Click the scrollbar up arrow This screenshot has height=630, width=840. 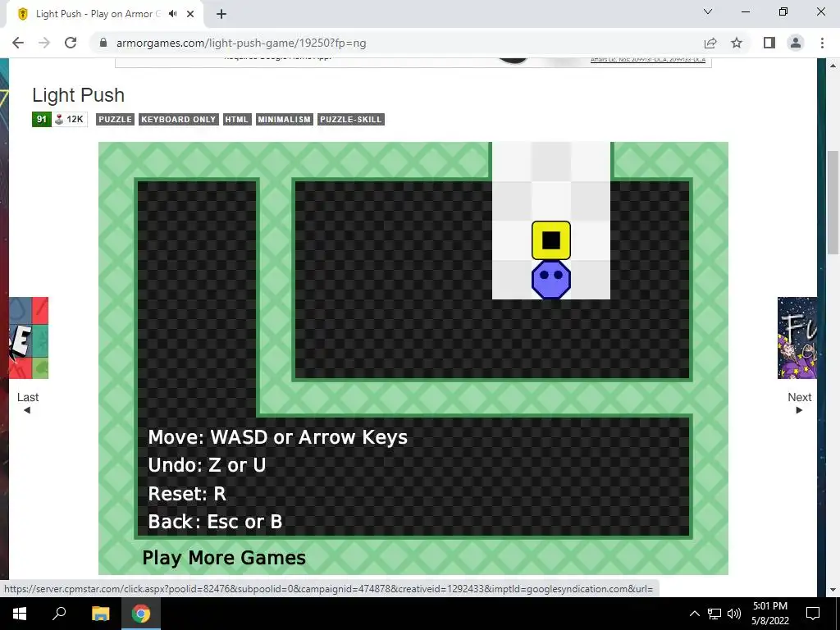tap(833, 66)
